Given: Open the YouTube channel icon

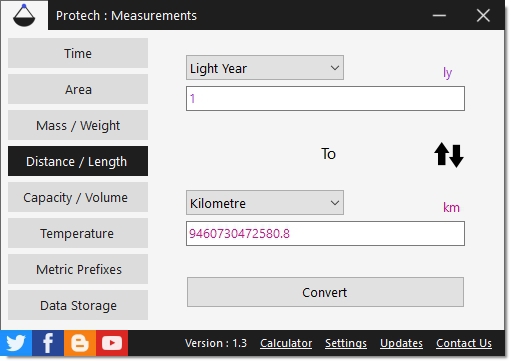Looking at the screenshot, I should point(112,343).
